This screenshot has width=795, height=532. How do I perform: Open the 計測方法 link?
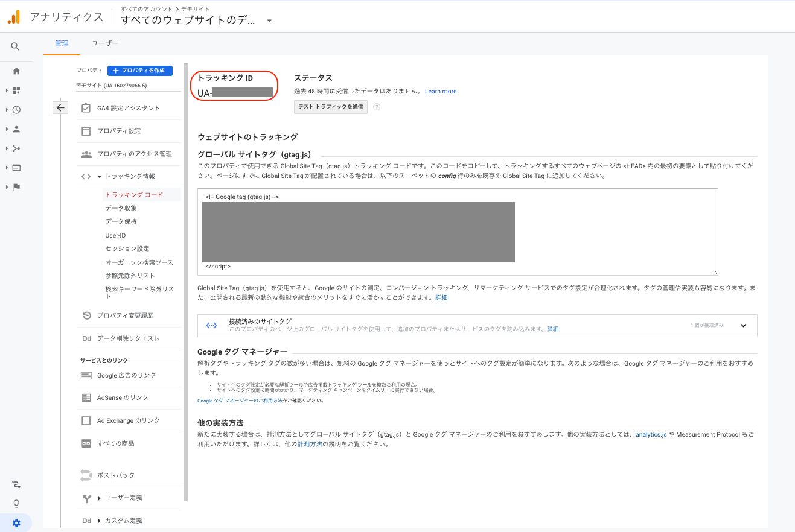pyautogui.click(x=310, y=444)
